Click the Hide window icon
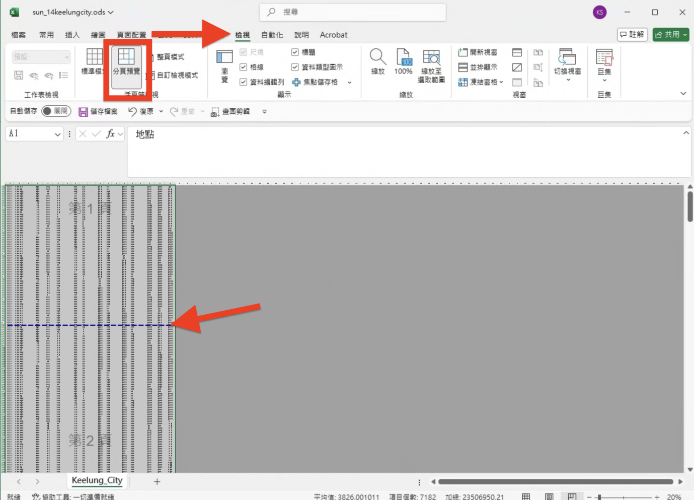This screenshot has width=694, height=500. 517,67
